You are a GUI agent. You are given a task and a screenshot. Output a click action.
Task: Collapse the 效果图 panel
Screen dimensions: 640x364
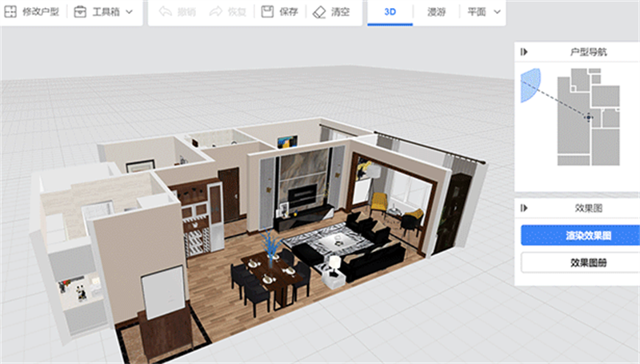click(x=524, y=208)
